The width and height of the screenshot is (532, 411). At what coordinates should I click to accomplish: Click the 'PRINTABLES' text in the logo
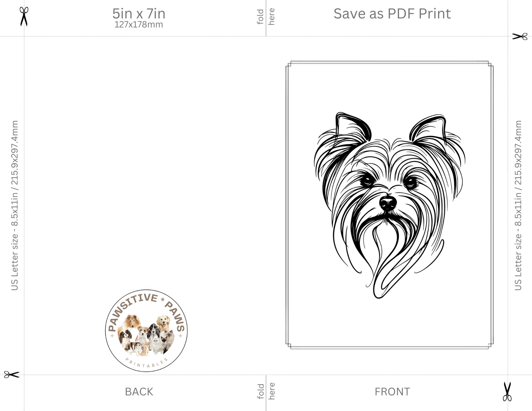146,363
